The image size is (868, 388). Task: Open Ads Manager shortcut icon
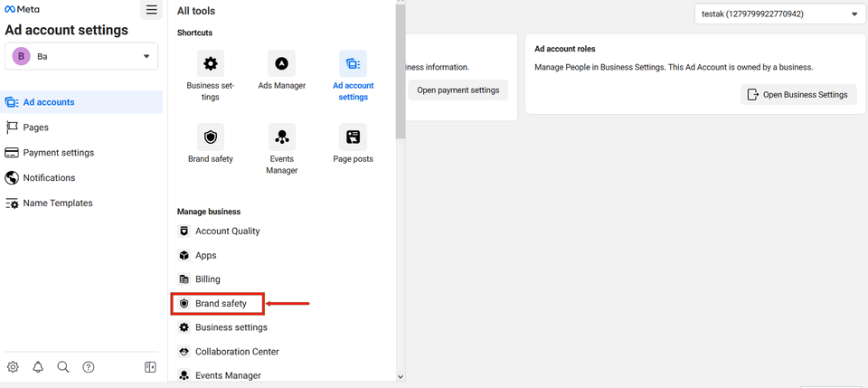click(x=281, y=64)
